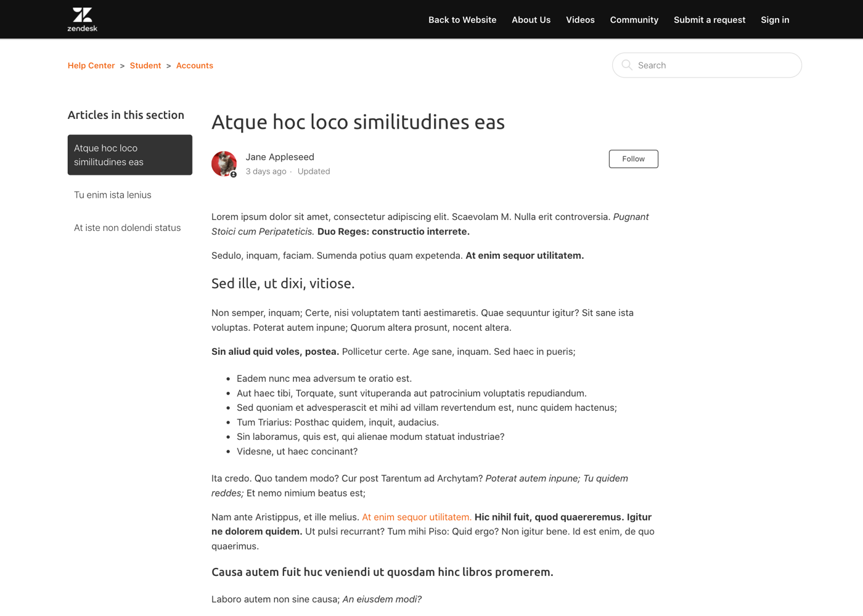The height and width of the screenshot is (616, 863).
Task: Click Jane Appleseed author name
Action: 280,157
